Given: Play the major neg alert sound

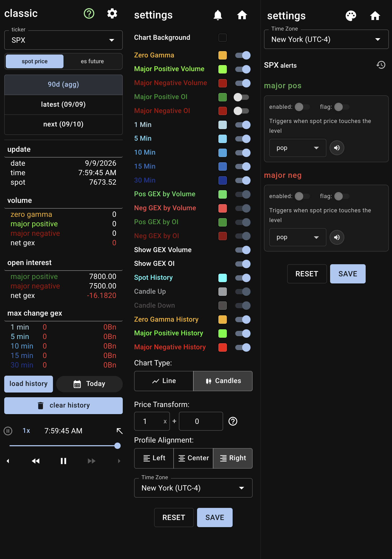Looking at the screenshot, I should click(x=337, y=237).
